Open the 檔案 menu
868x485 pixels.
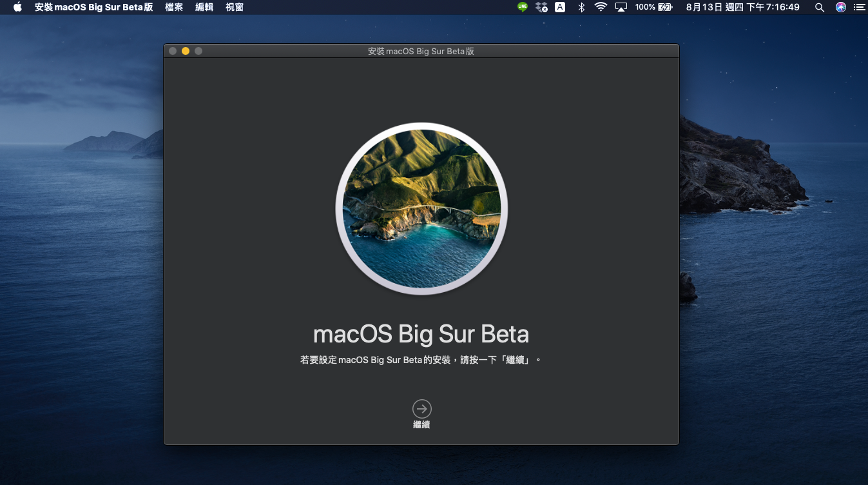[174, 7]
